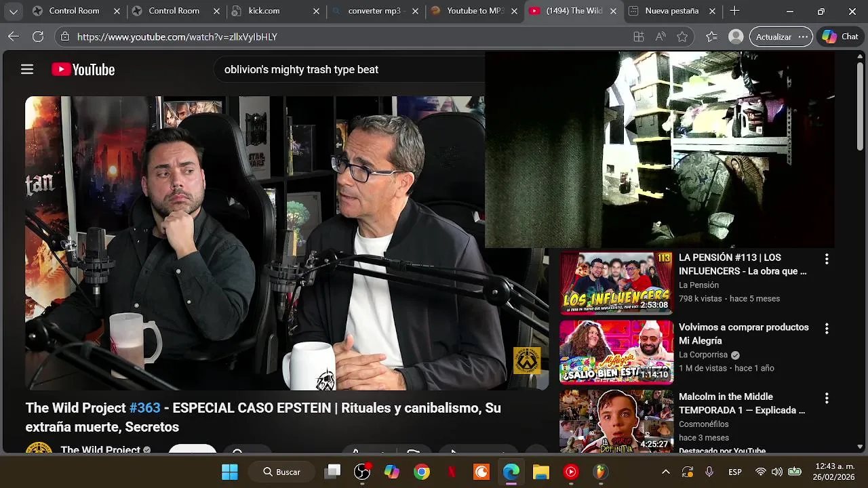Open the browser profile avatar

pos(736,37)
